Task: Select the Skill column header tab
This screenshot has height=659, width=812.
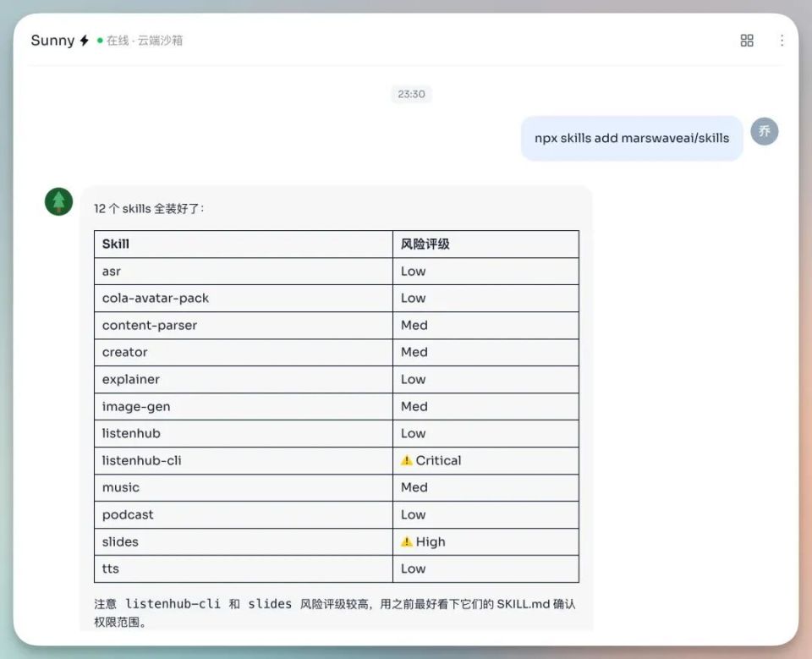Action: (x=115, y=244)
